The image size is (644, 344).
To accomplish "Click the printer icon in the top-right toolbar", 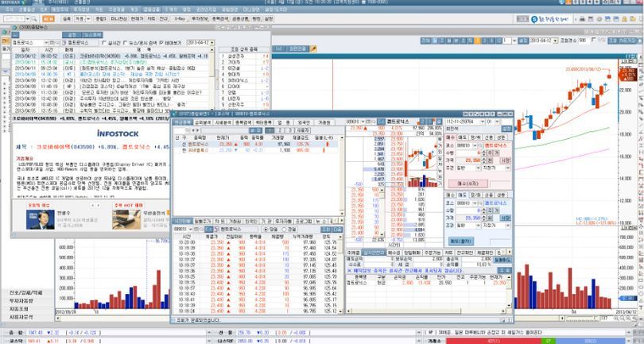I will tap(582, 19).
